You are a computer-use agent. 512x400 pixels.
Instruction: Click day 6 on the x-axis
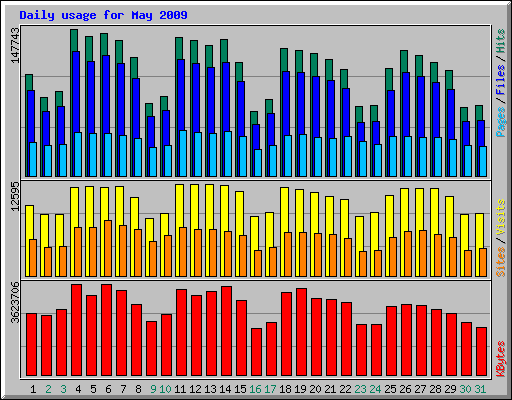[108, 389]
